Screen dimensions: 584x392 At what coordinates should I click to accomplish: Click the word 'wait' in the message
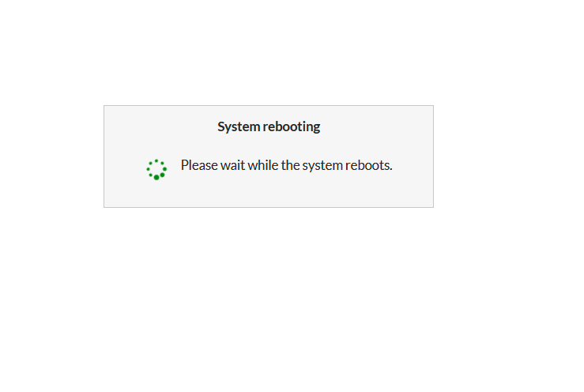pos(233,165)
